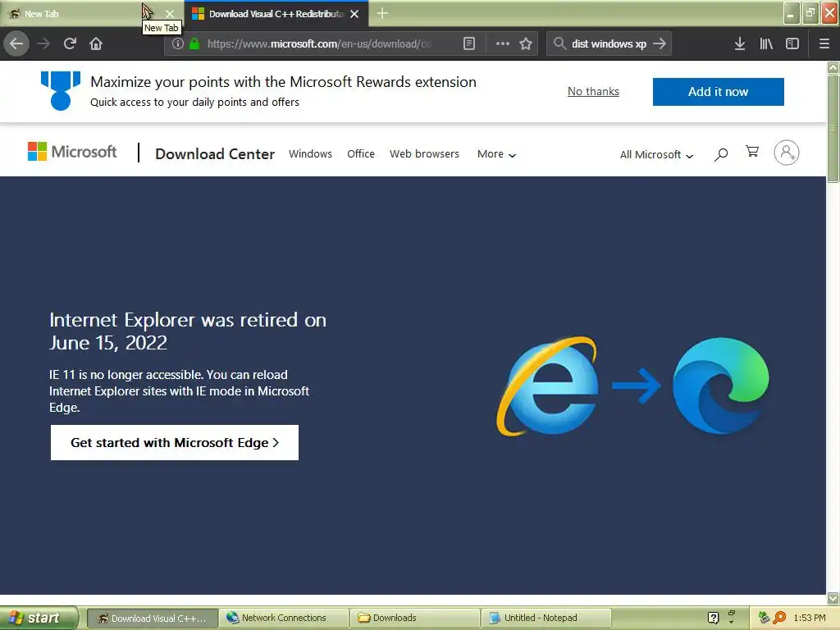840x630 pixels.
Task: Open the Firefox hamburger menu
Action: tap(824, 43)
